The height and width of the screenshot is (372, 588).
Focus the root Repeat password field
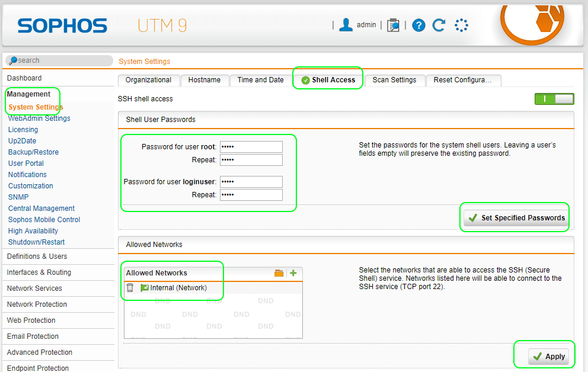click(251, 160)
